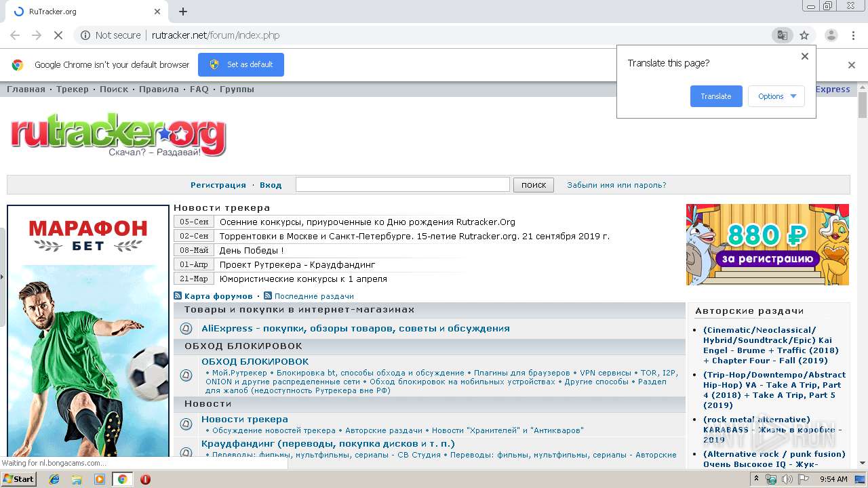Image resolution: width=868 pixels, height=488 pixels.
Task: Open news item Юмористические конкурсы к 1 апреля
Action: [303, 279]
